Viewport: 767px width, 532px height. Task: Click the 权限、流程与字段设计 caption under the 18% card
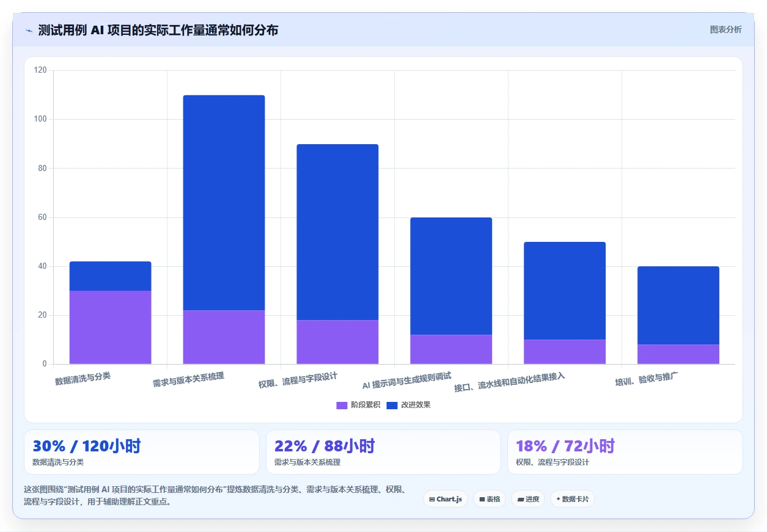[x=552, y=462]
